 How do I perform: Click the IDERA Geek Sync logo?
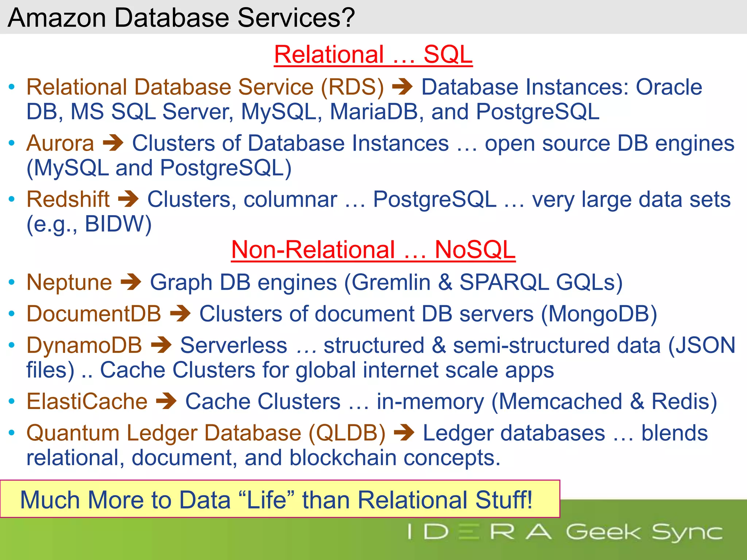coord(565,532)
